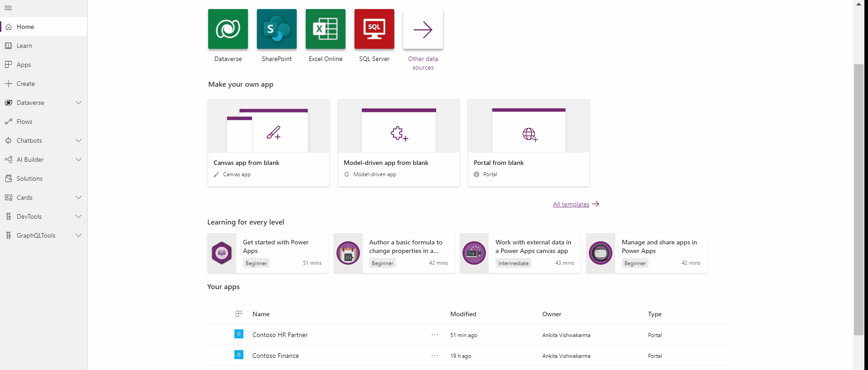Expand the Dataverse navigation section
This screenshot has width=868, height=370.
pyautogui.click(x=79, y=103)
